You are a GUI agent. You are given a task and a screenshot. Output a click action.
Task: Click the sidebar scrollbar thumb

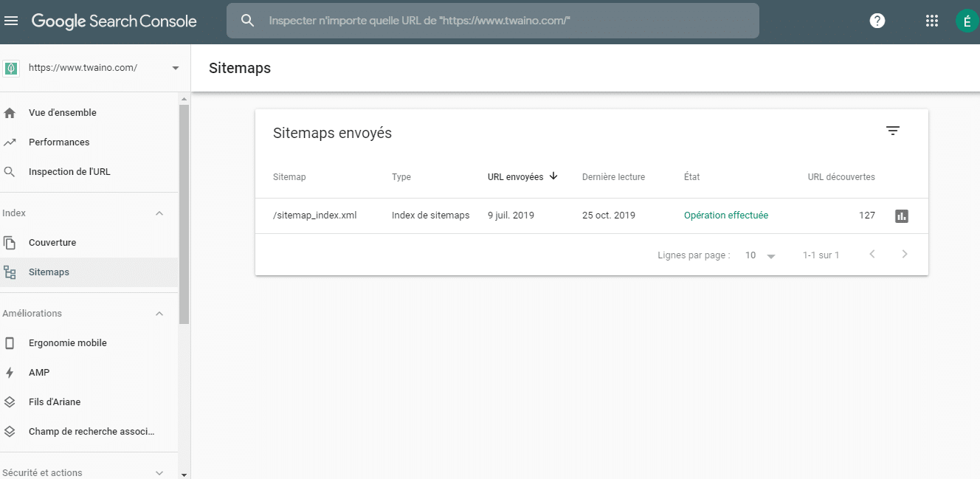(x=184, y=214)
